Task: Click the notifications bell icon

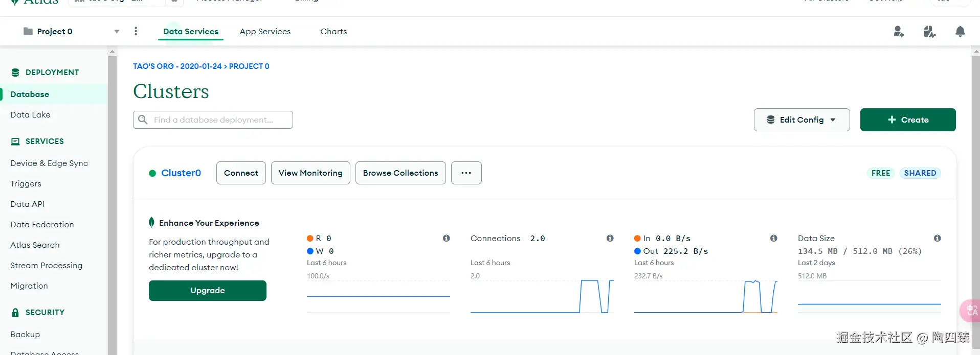Action: 960,32
